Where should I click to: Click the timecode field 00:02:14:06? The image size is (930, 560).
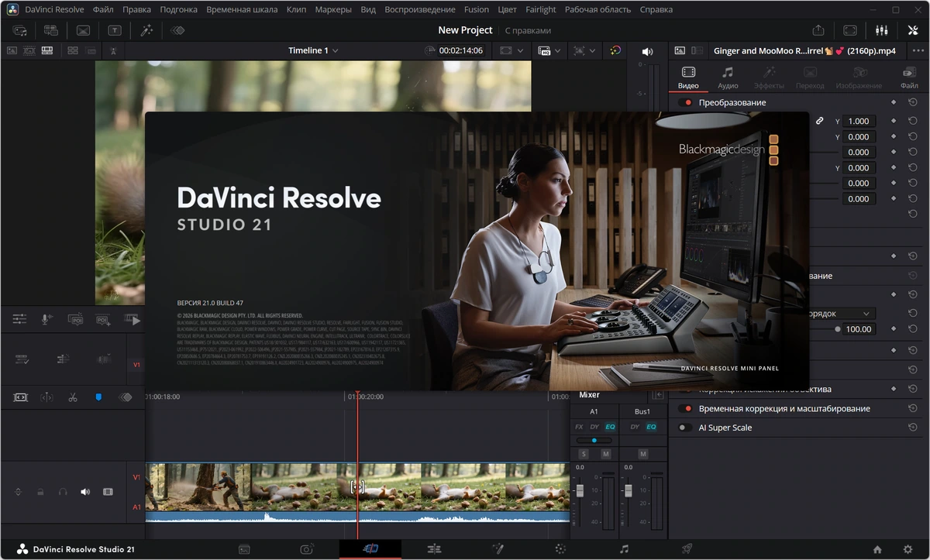[461, 50]
